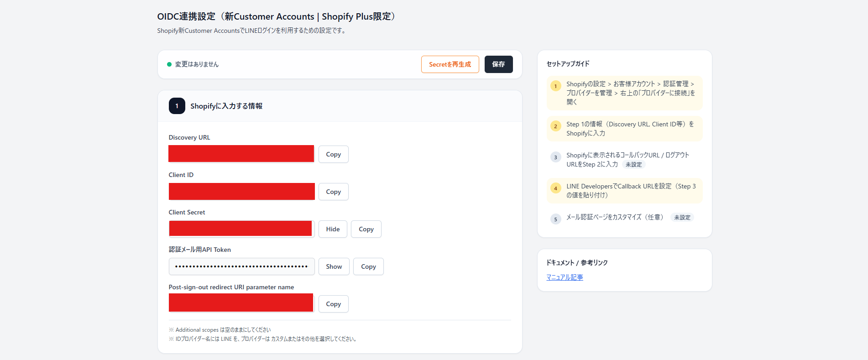Click the Client ID input field
This screenshot has width=868, height=360.
[241, 192]
